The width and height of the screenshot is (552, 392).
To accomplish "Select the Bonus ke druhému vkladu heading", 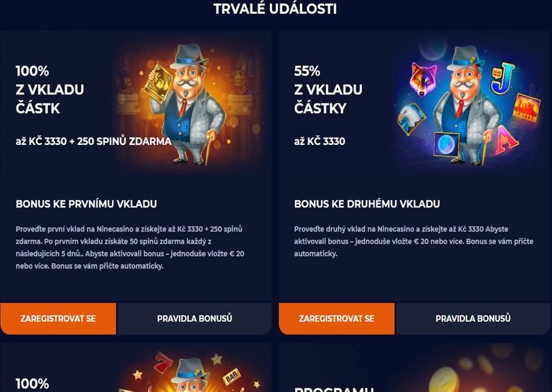I will point(367,204).
